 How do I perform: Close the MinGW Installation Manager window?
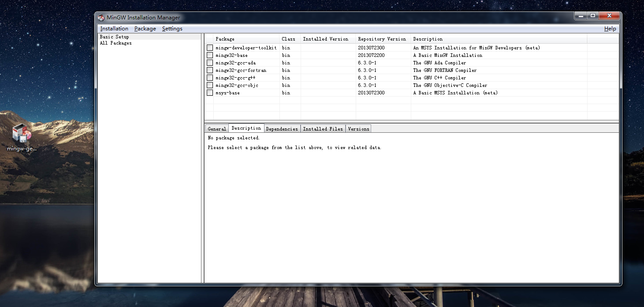pyautogui.click(x=610, y=16)
